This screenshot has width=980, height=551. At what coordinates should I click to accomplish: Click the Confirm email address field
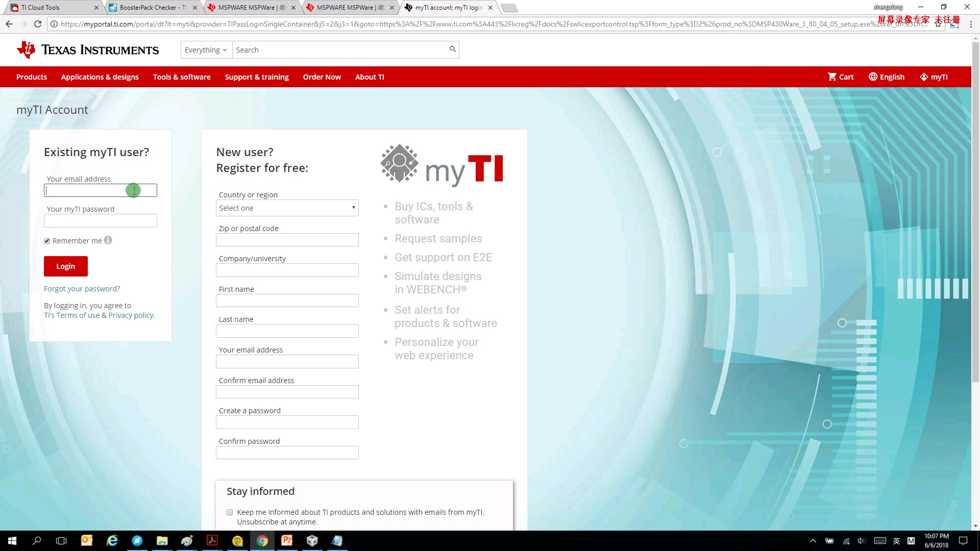pos(287,392)
